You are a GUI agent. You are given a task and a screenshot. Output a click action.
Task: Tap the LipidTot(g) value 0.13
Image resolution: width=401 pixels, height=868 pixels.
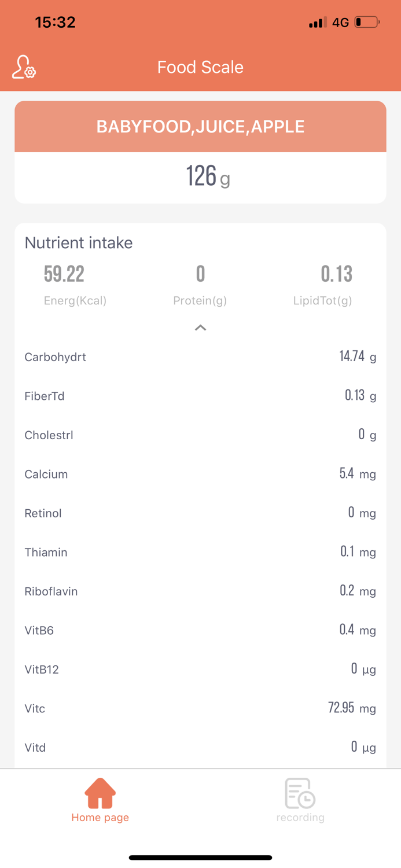[336, 274]
